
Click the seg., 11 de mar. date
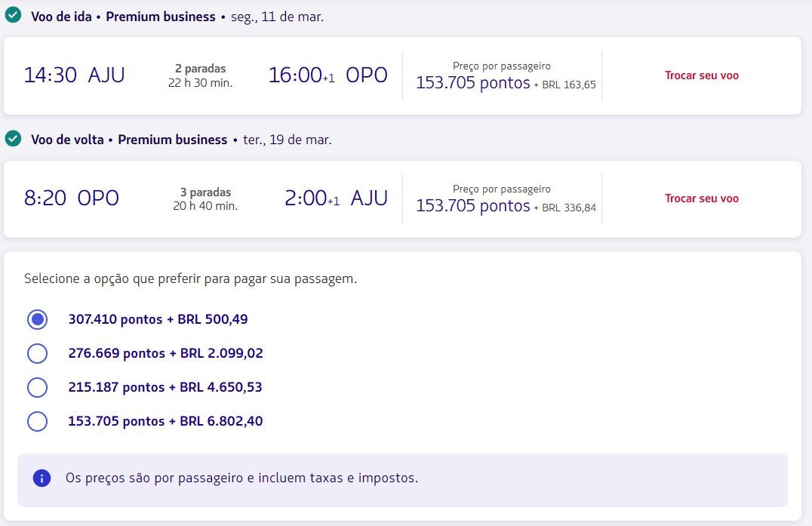[277, 17]
